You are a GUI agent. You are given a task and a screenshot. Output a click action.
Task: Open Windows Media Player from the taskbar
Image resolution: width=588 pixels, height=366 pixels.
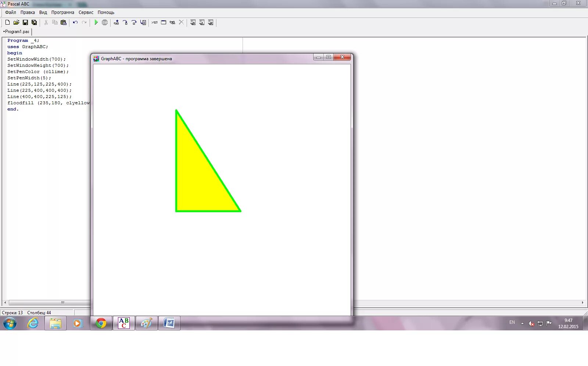pyautogui.click(x=78, y=323)
